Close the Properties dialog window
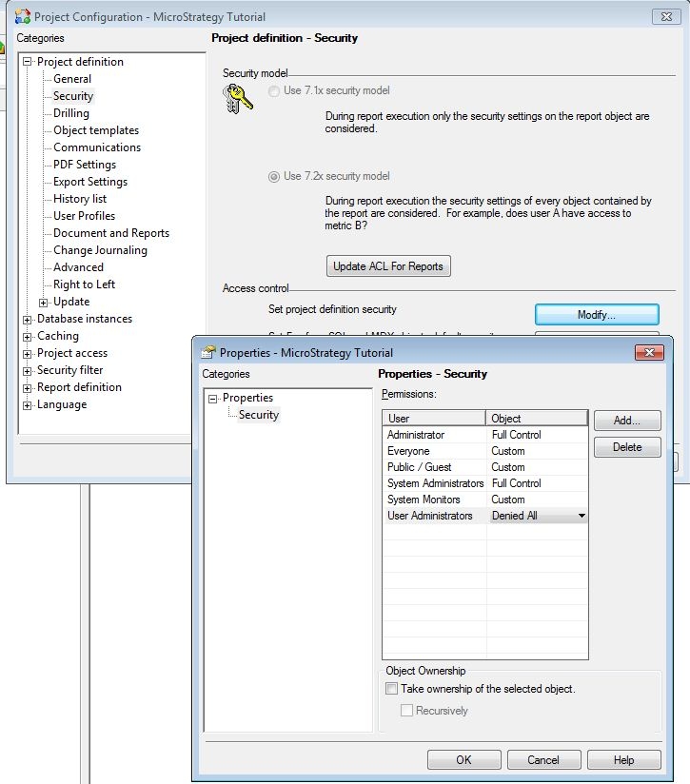This screenshot has width=690, height=784. click(x=652, y=353)
